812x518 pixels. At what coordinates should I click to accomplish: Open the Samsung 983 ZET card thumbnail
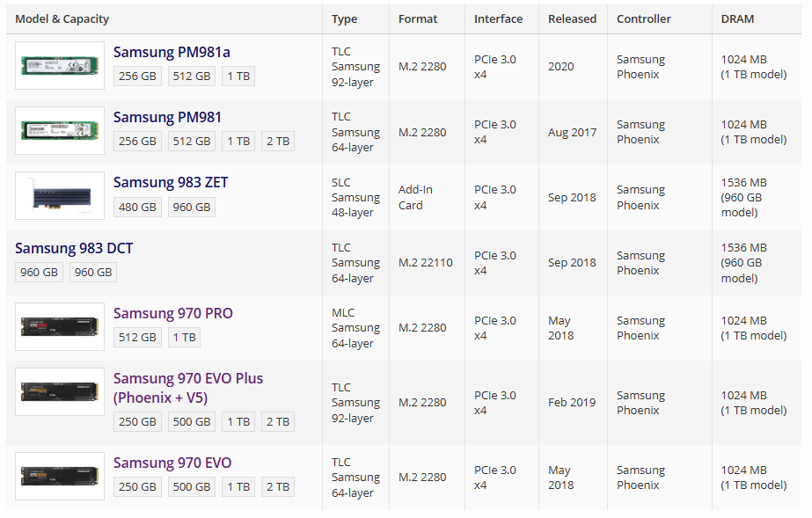pyautogui.click(x=60, y=196)
